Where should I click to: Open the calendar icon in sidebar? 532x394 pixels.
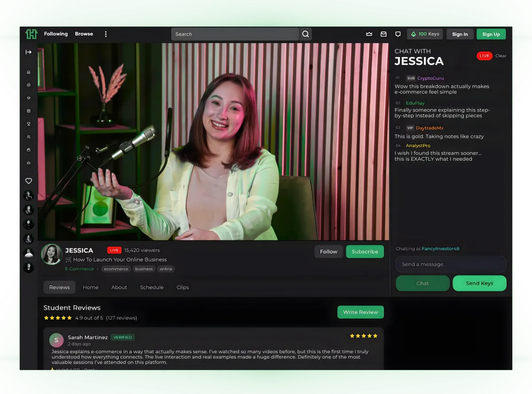(x=29, y=111)
